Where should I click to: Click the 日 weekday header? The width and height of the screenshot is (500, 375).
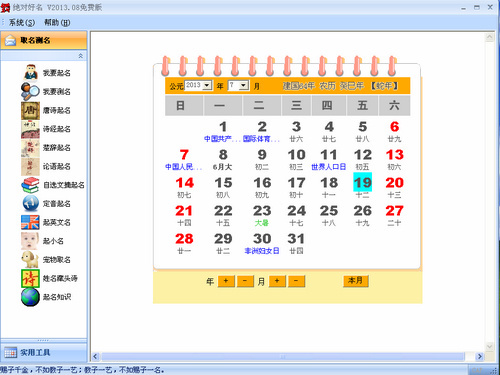[x=184, y=105]
